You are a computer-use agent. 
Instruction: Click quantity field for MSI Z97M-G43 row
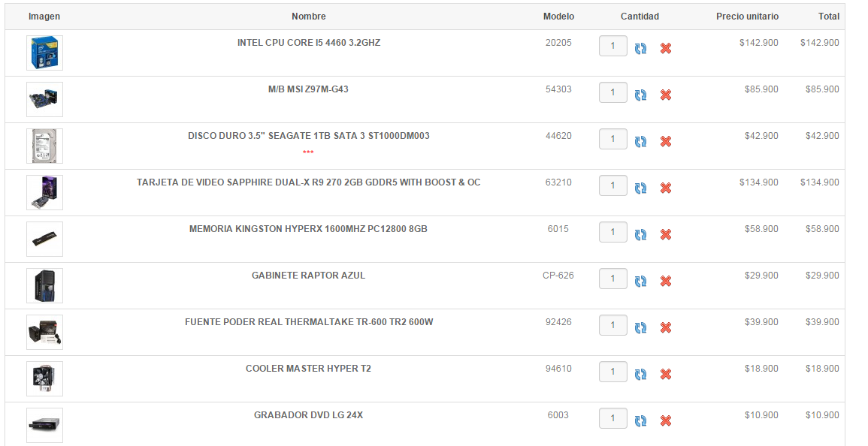[x=612, y=92]
